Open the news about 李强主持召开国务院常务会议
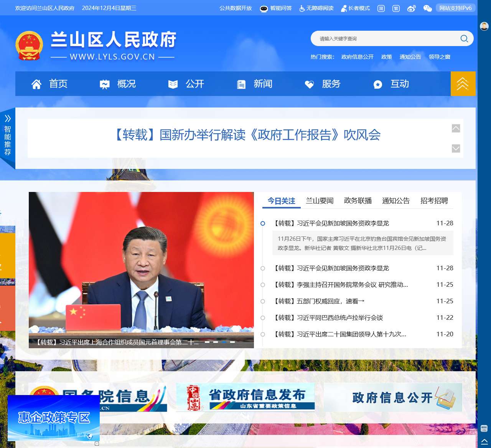This screenshot has width=491, height=448. click(341, 285)
